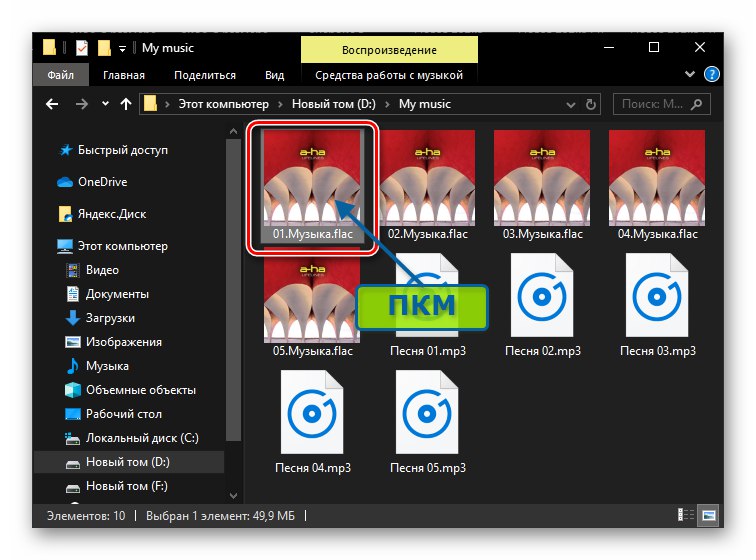Open OneDrive in navigation pane
The width and height of the screenshot is (756, 560).
pyautogui.click(x=103, y=182)
